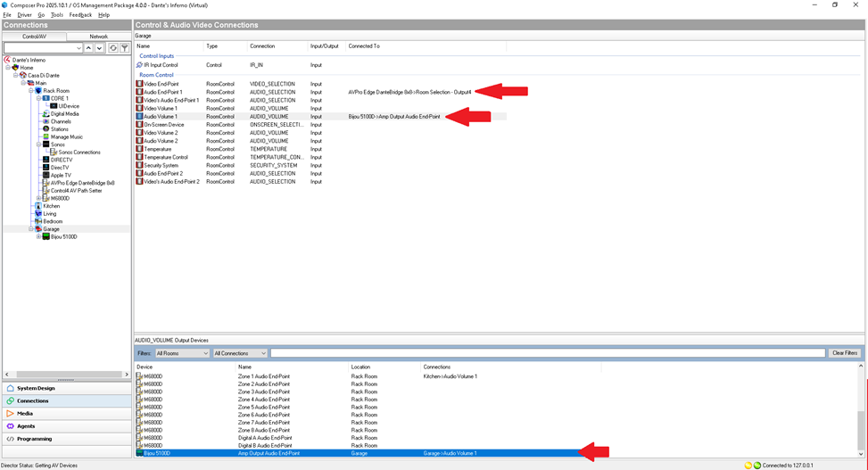868x470 pixels.
Task: Select the Audio Volume 1 connection row
Action: tap(161, 117)
